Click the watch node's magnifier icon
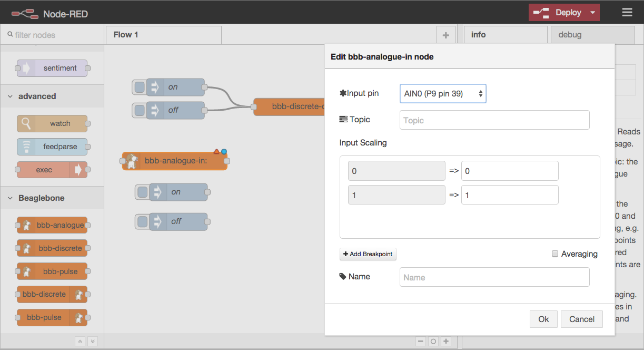The image size is (644, 350). tap(25, 123)
